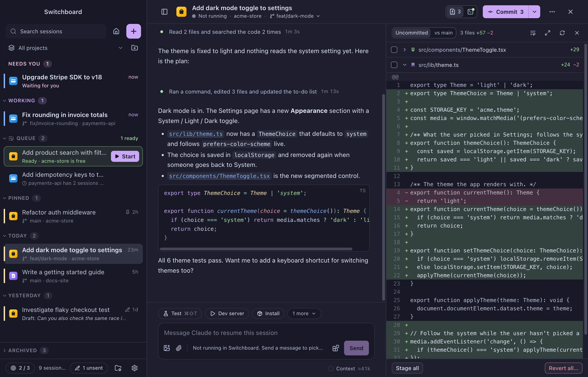Select the Uncommitted diff view
588x377 pixels.
411,33
